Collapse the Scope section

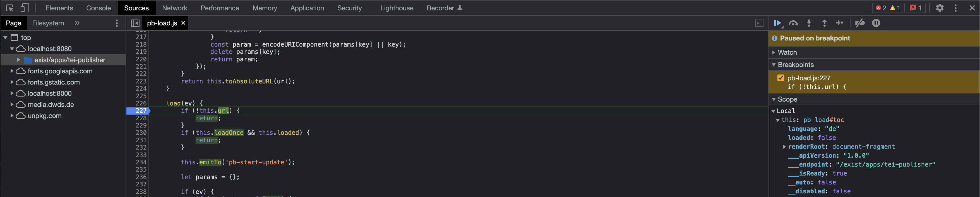point(774,99)
